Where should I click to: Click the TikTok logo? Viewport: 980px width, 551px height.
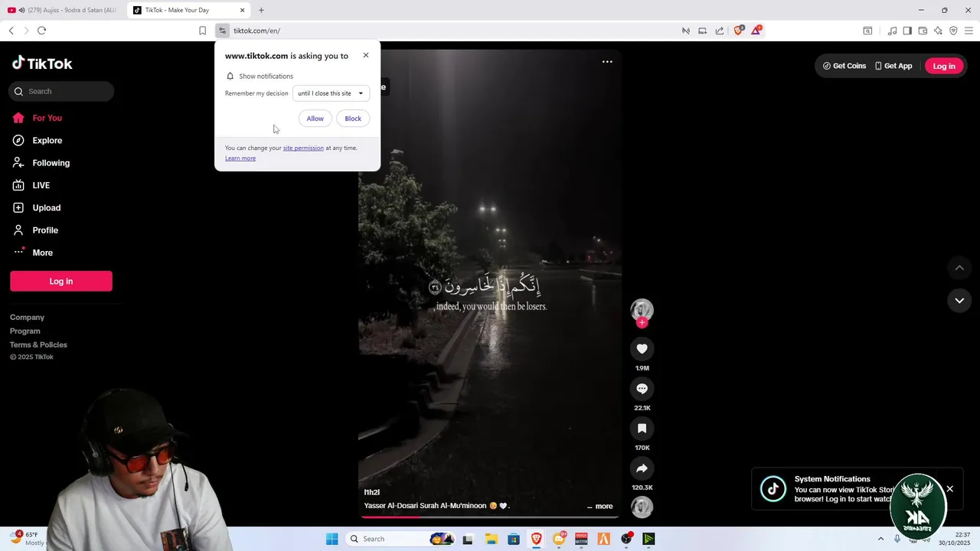(x=42, y=64)
